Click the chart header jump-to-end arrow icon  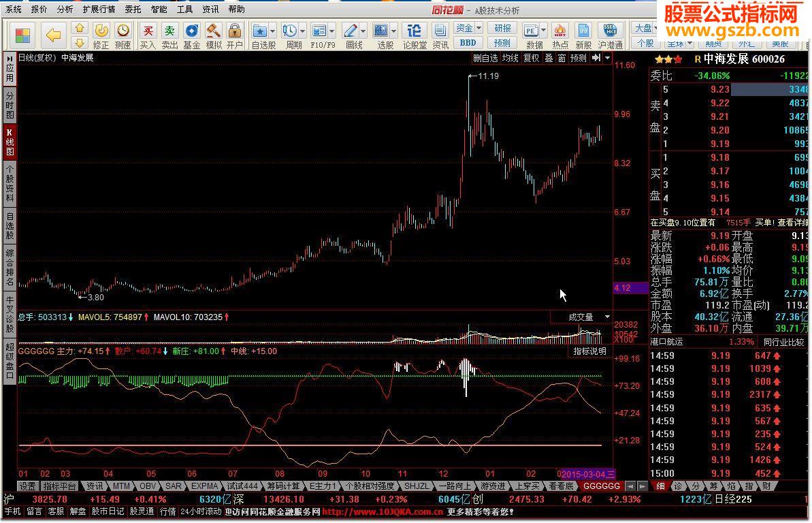596,57
